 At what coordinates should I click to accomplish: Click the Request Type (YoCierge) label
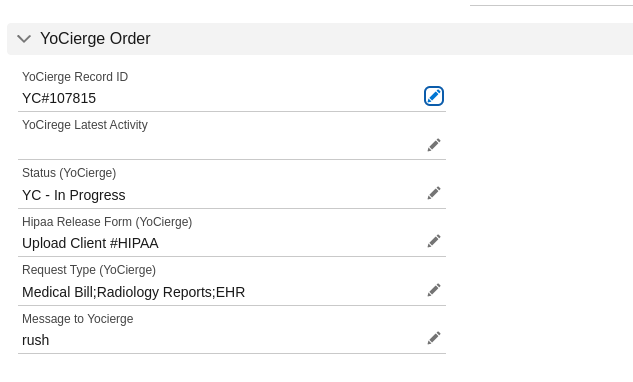pyautogui.click(x=89, y=270)
